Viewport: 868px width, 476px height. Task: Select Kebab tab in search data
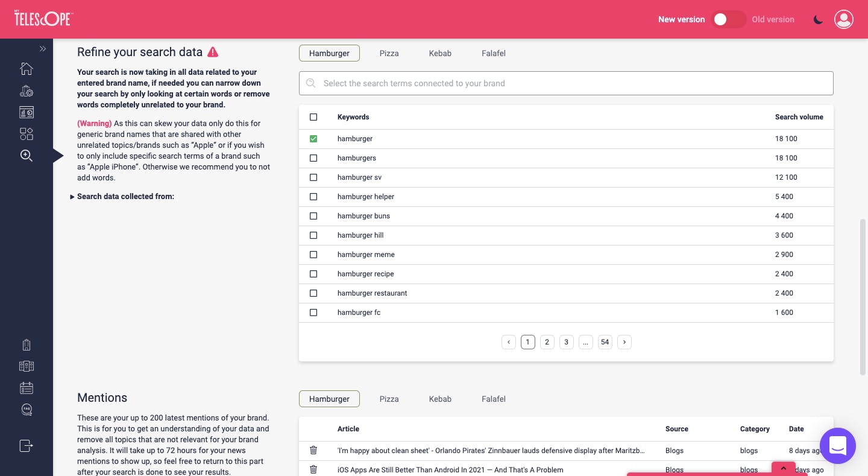pyautogui.click(x=440, y=53)
